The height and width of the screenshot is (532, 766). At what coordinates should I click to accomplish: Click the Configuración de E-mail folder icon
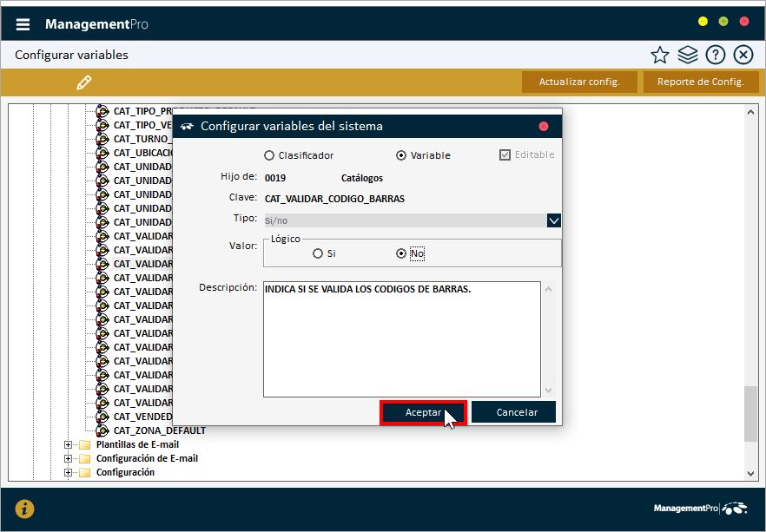coord(85,458)
